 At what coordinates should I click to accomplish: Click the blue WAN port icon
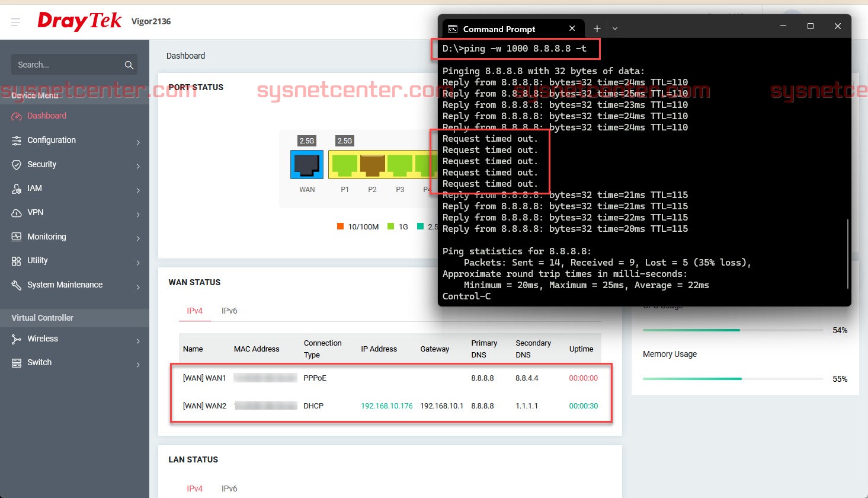[x=307, y=164]
